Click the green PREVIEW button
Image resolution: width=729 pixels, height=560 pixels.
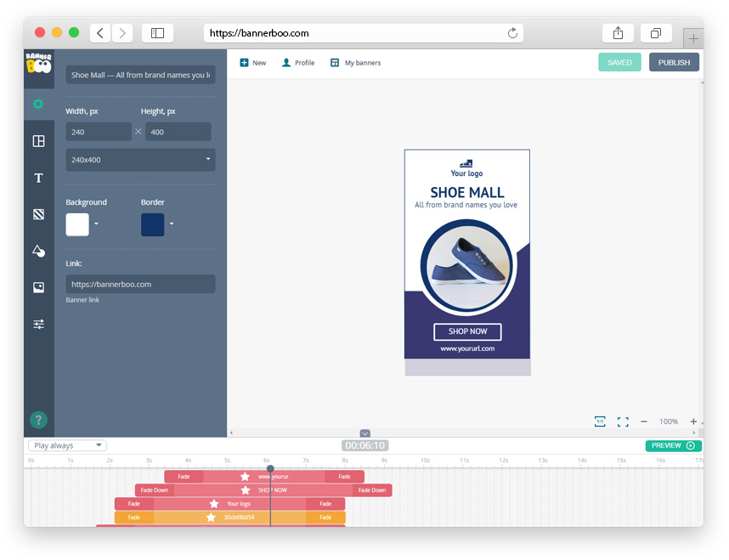(673, 445)
